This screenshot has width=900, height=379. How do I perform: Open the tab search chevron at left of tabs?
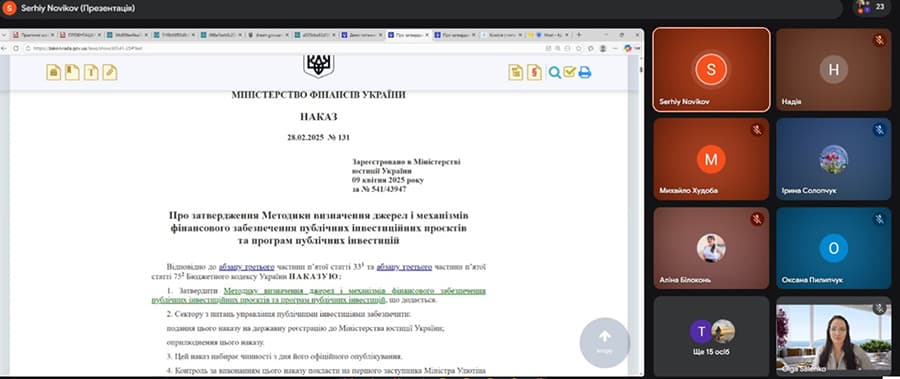click(5, 35)
